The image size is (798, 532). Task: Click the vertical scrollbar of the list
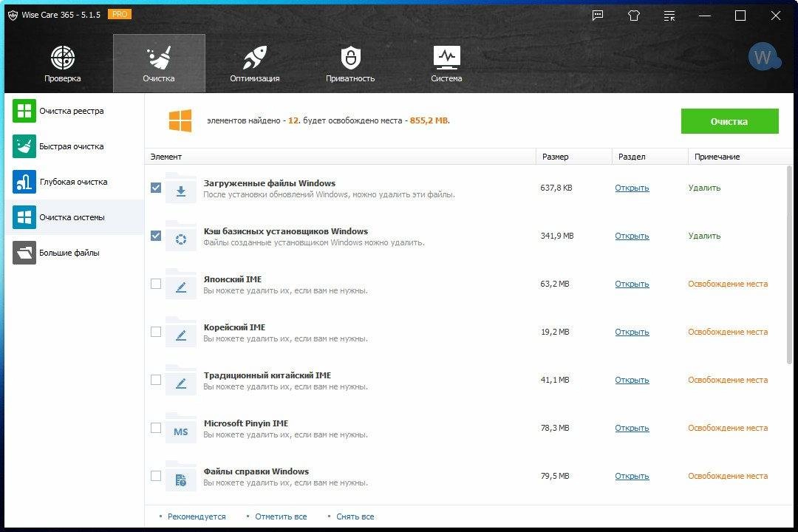pos(789,265)
